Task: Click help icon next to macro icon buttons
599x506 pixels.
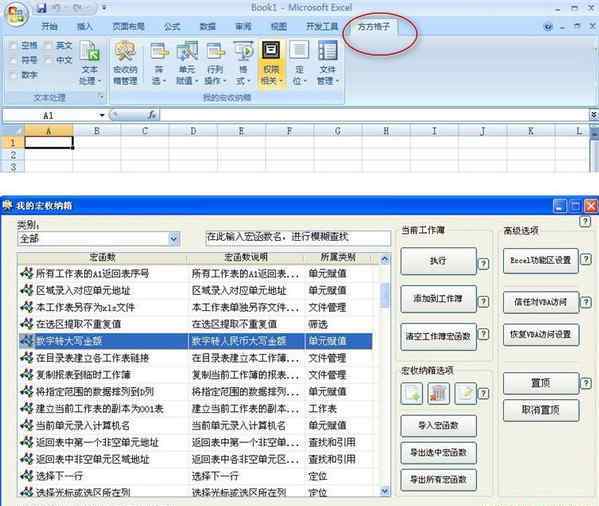Action: click(x=484, y=393)
